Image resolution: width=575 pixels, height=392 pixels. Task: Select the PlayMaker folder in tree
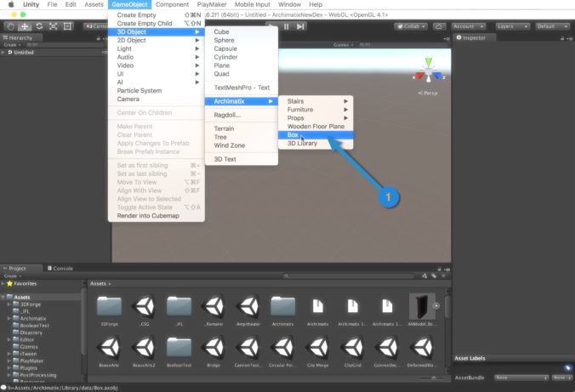(x=31, y=361)
